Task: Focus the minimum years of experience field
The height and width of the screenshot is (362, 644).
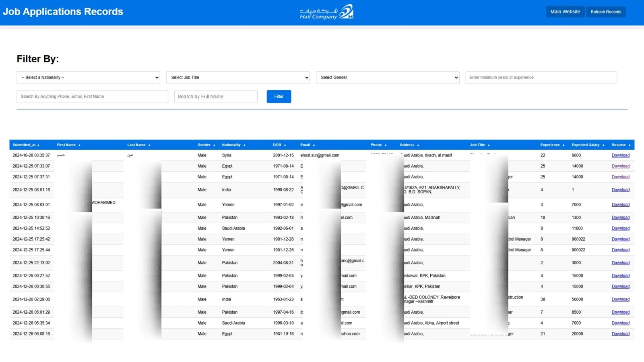Action: 541,78
